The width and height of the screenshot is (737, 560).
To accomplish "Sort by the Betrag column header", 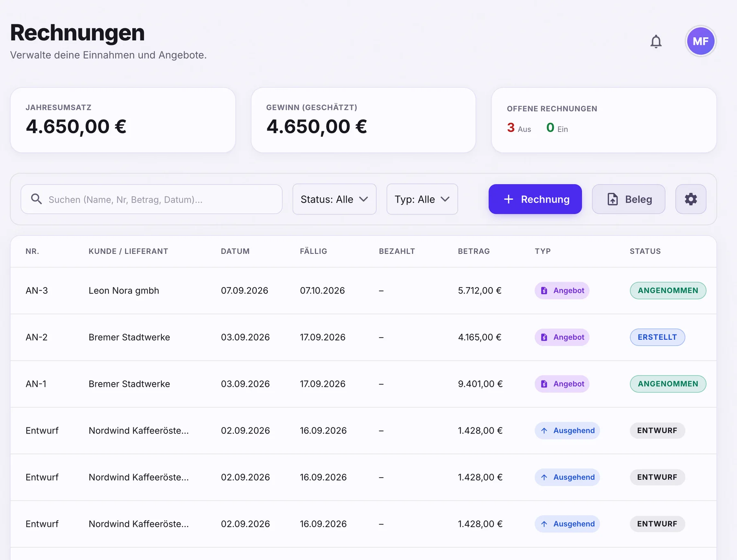I will point(474,251).
